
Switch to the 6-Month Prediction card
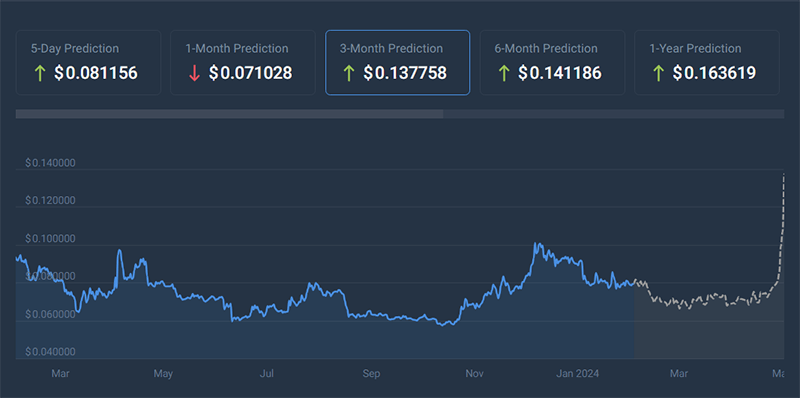553,62
